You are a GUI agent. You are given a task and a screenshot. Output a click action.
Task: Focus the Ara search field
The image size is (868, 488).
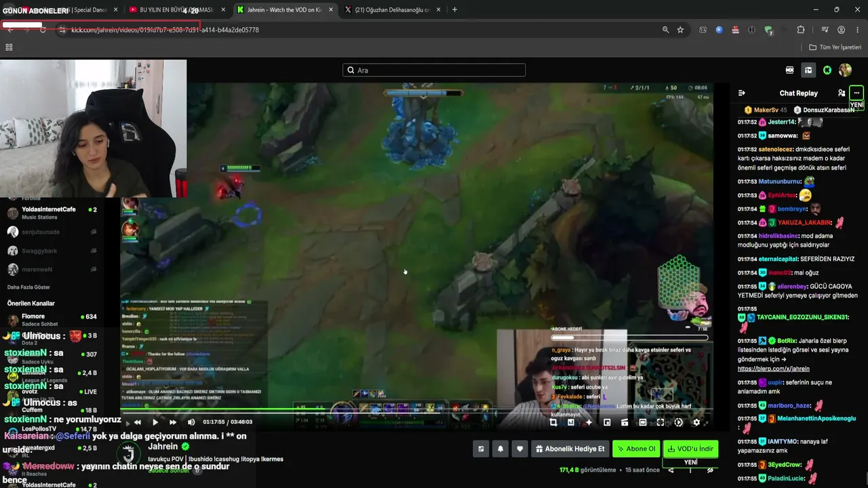pyautogui.click(x=434, y=70)
